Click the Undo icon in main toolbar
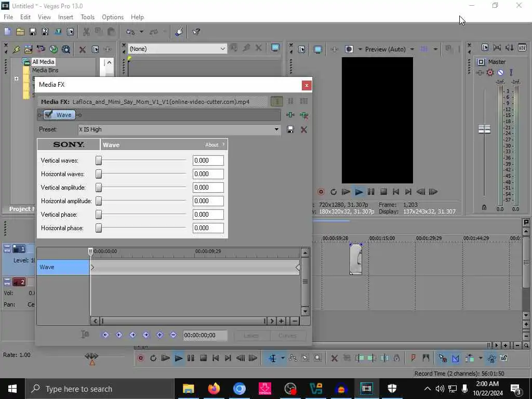Image resolution: width=532 pixels, height=399 pixels. coord(130,32)
